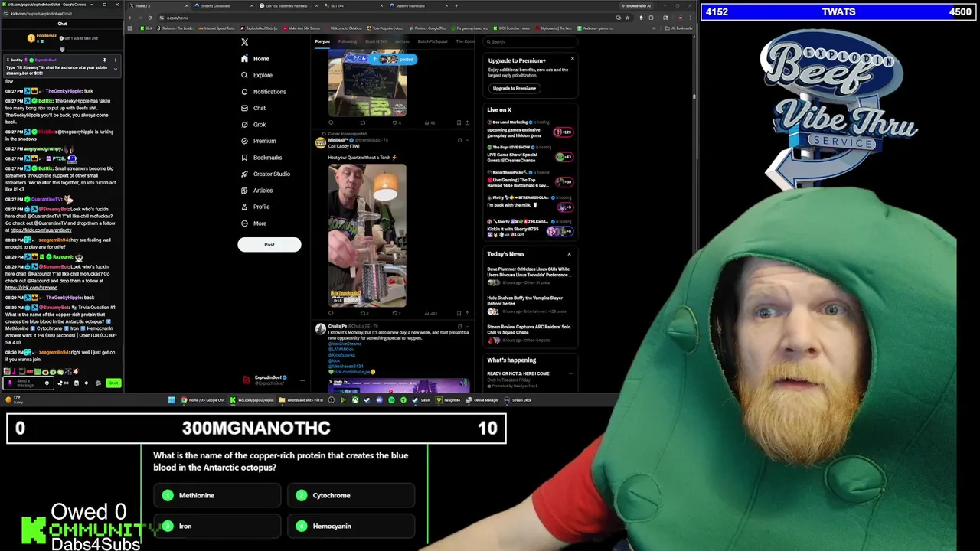Screen dimensions: 980x551
Task: Click the Upgrade to Premium+ button
Action: click(514, 88)
